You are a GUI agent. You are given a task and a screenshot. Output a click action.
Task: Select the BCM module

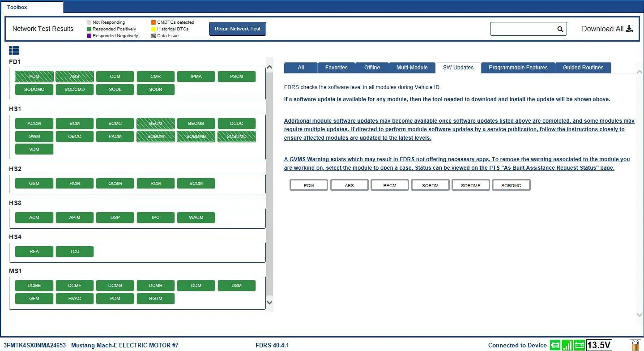coord(75,124)
